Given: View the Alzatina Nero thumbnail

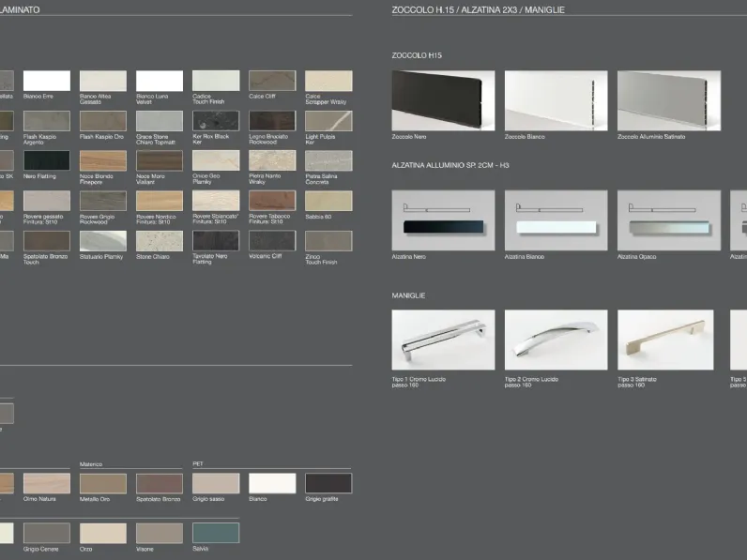Looking at the screenshot, I should (x=443, y=220).
